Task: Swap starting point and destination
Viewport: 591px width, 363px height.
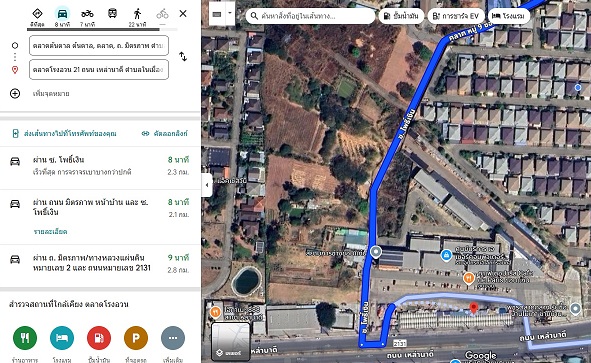Action: click(183, 57)
